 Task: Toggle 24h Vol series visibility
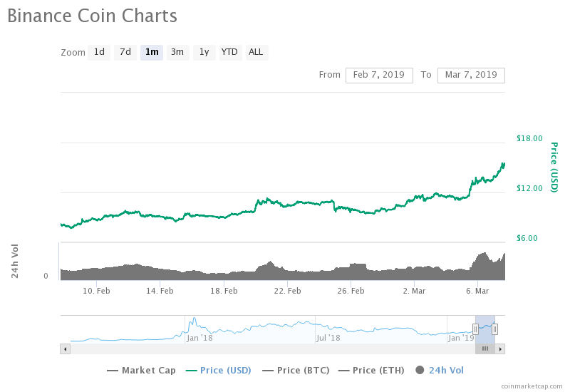tap(446, 370)
